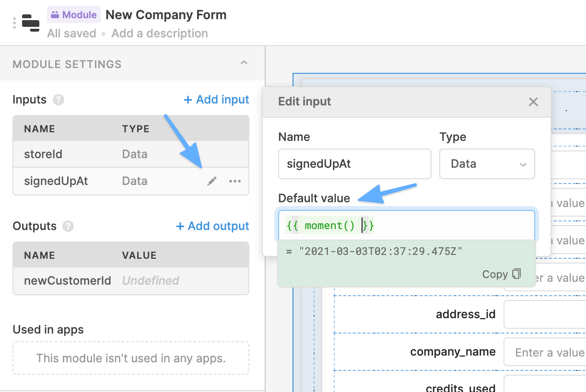Click the help icon next to Outputs

(68, 226)
